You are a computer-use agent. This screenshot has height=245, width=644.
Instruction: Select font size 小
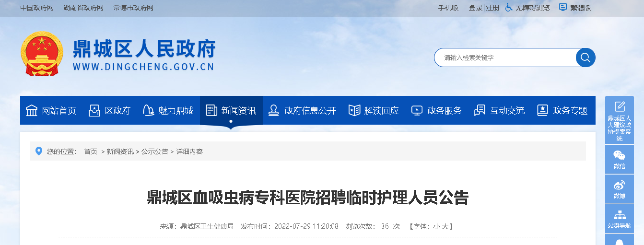(436, 226)
